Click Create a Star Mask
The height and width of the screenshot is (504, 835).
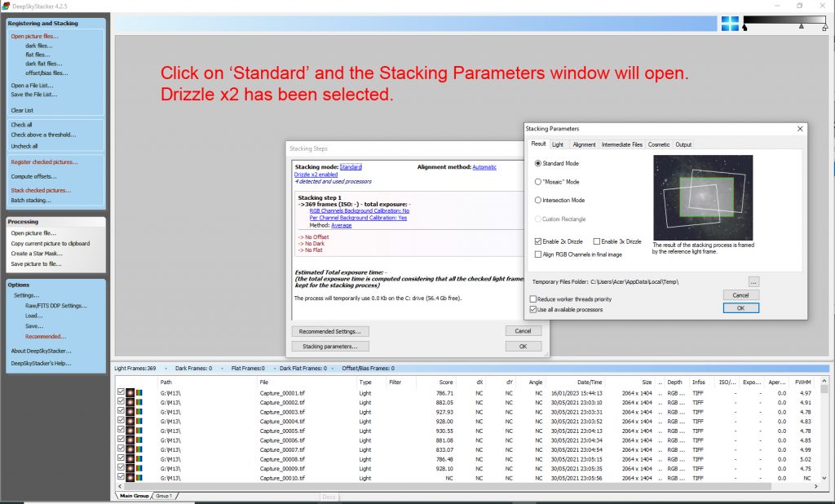[36, 254]
